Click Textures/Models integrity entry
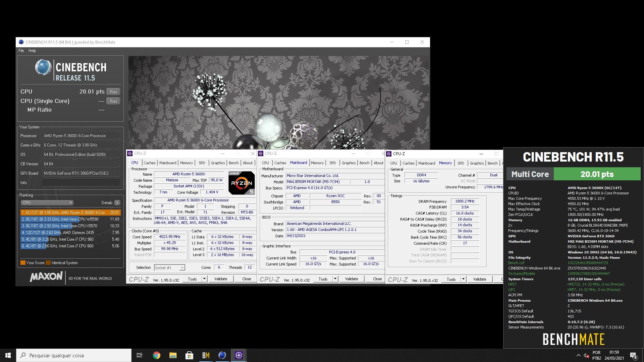Screen dimensions: 644x362 click(x=522, y=274)
